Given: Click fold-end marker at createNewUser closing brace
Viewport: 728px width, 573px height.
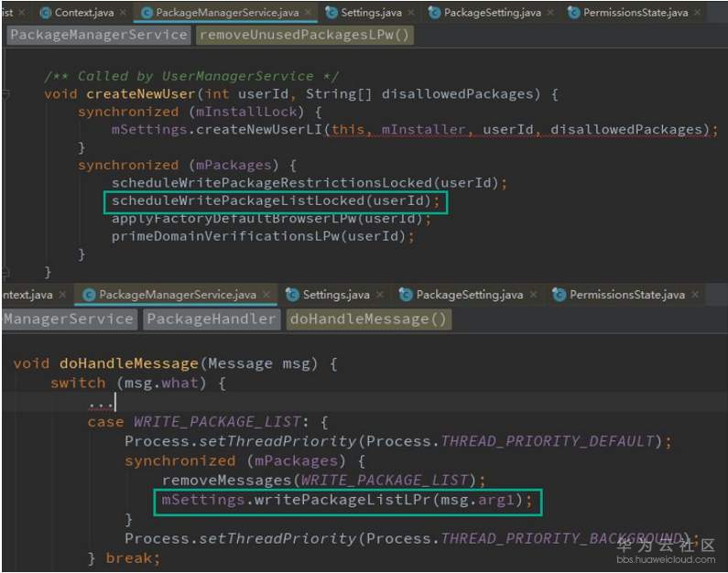Looking at the screenshot, I should (x=6, y=272).
